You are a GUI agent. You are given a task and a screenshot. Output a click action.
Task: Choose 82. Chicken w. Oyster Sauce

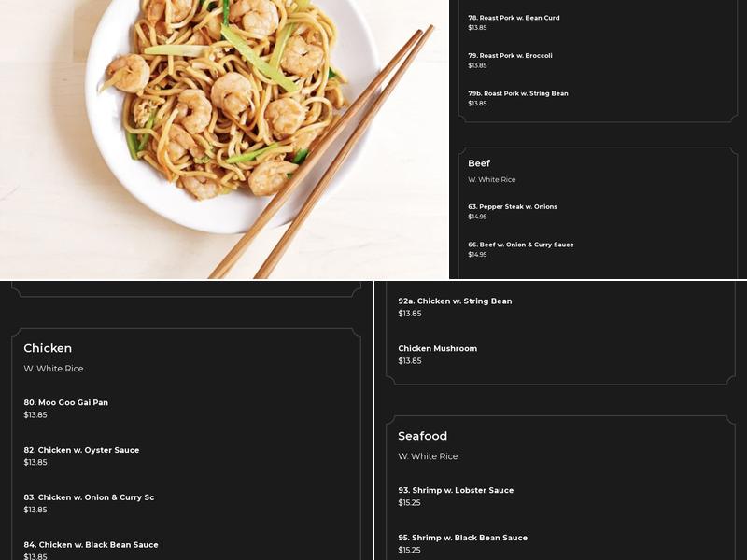(81, 450)
